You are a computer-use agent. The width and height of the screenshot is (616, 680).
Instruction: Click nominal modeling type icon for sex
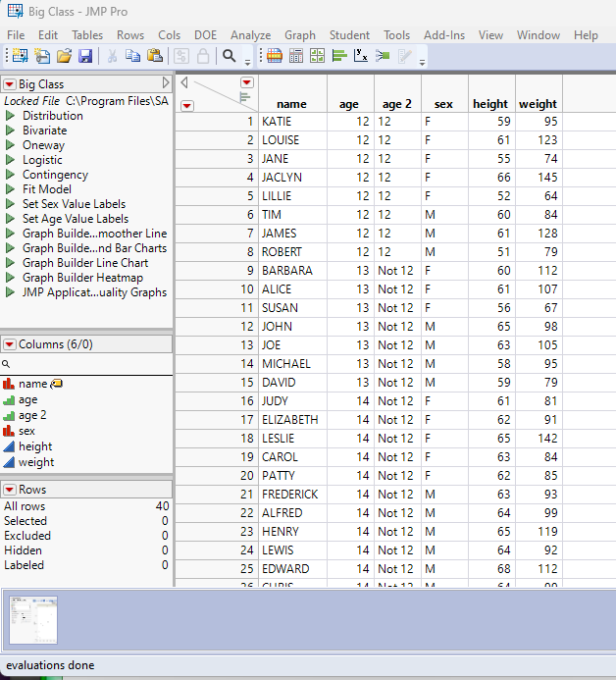[x=9, y=431]
